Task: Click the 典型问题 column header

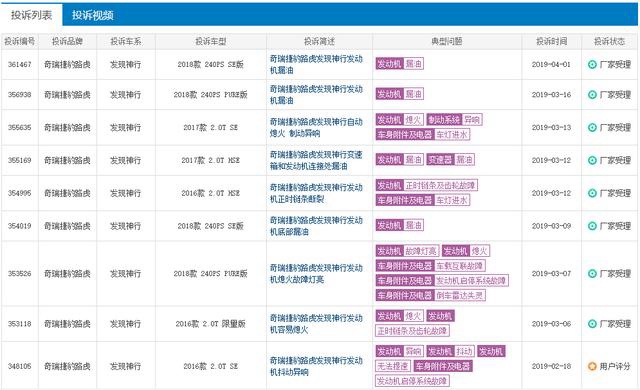Action: point(447,41)
